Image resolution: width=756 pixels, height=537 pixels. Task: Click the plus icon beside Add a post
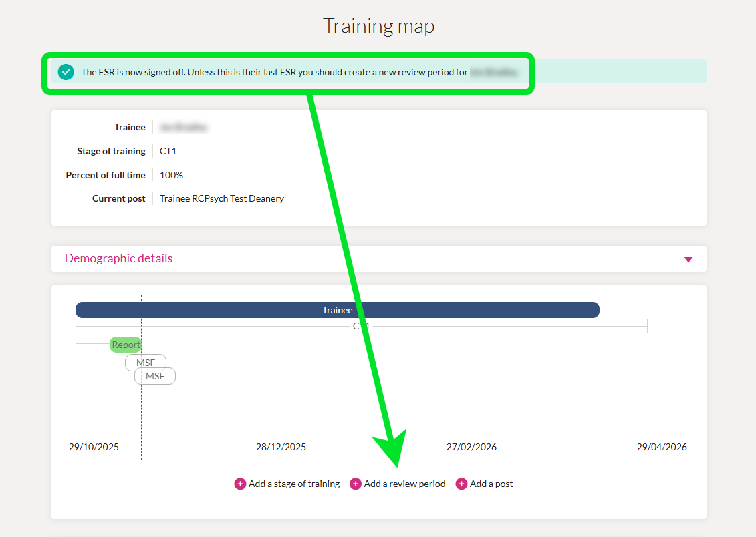pos(461,484)
